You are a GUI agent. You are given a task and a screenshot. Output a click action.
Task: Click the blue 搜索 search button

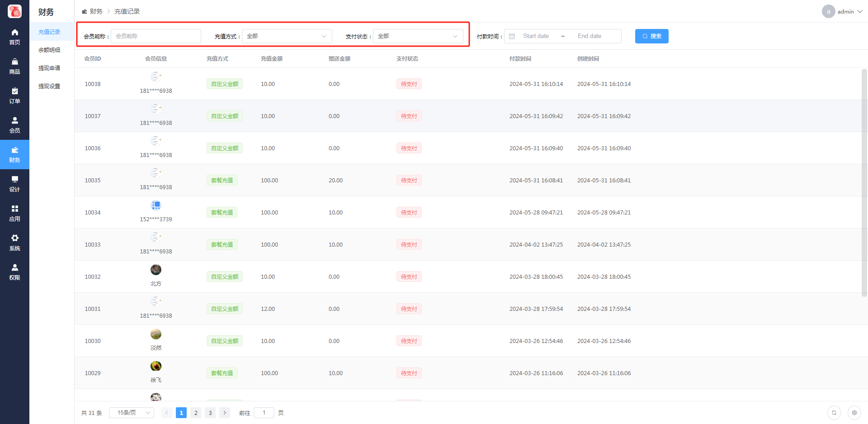tap(651, 36)
